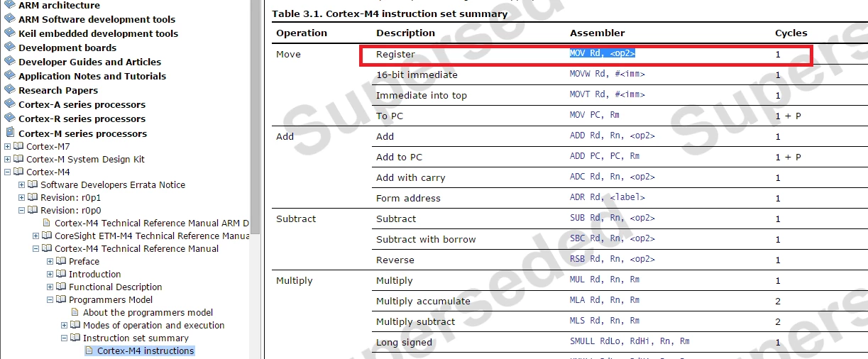
Task: Collapse the Cortex-M4 tree node
Action: [x=8, y=172]
